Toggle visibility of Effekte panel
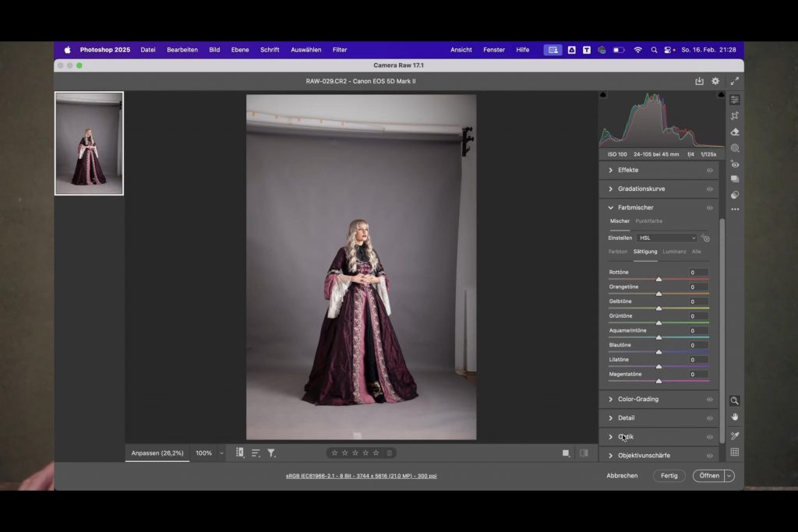This screenshot has height=532, width=798. coord(709,170)
